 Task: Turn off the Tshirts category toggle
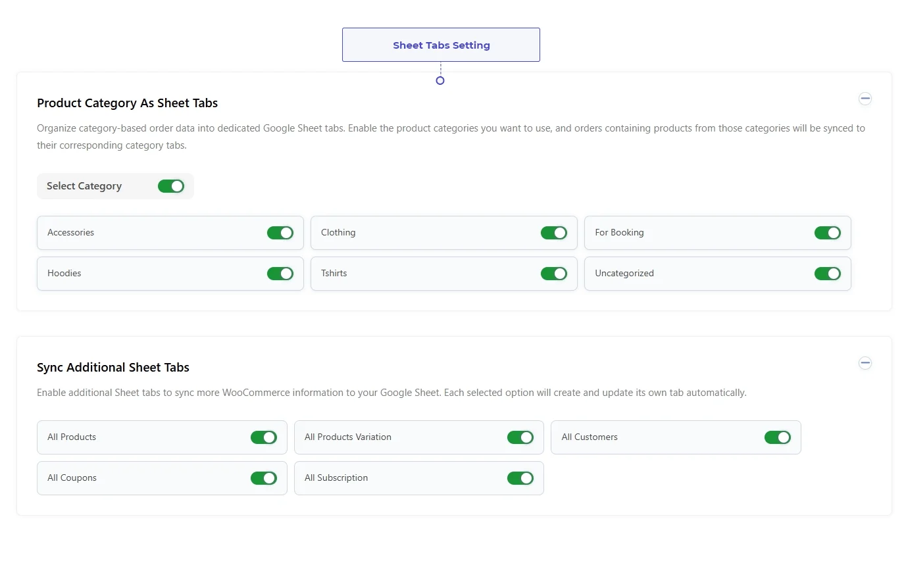(554, 274)
